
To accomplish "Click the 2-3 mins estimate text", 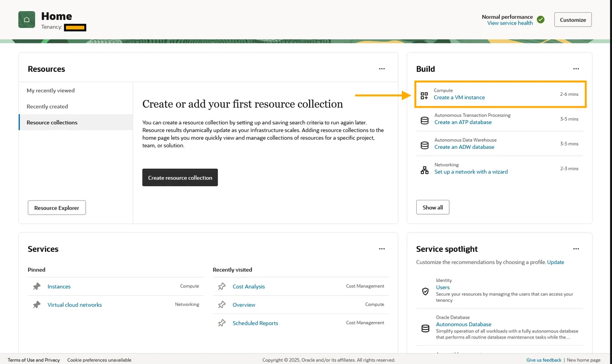I will pos(569,168).
